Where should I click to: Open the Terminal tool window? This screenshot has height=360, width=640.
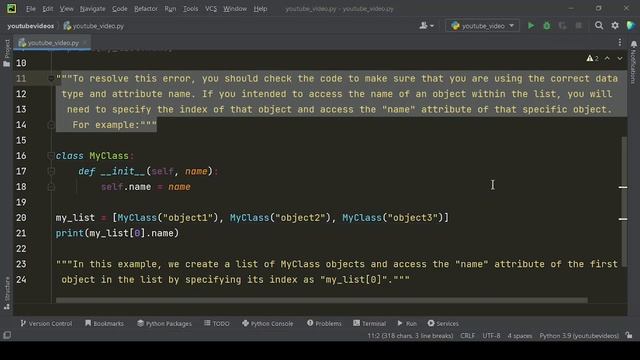coord(369,323)
